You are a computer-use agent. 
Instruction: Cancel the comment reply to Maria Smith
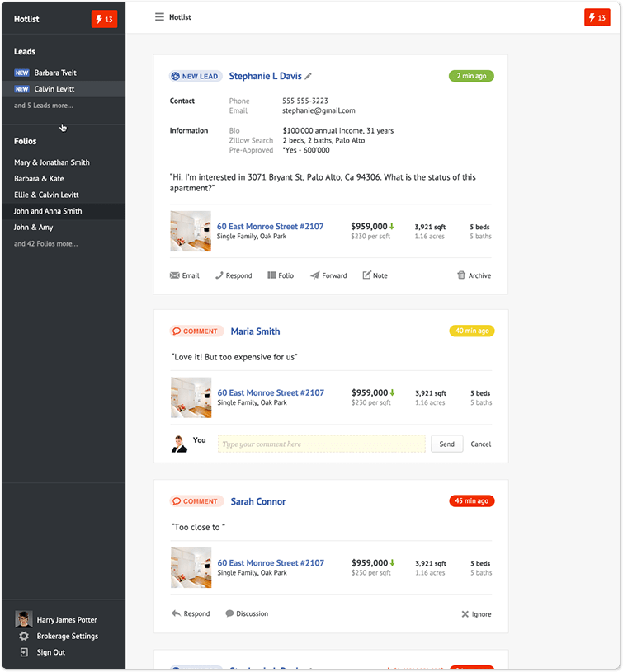point(480,444)
